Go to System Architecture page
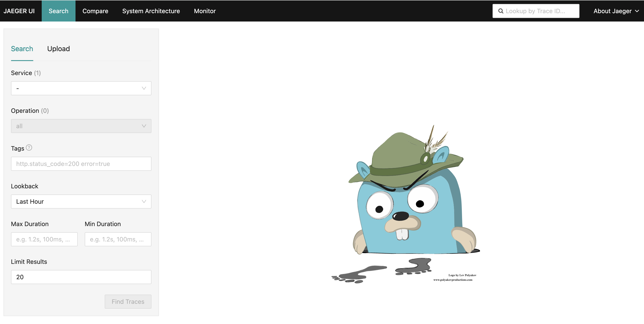Viewport: 644px width, 324px height. (x=151, y=11)
